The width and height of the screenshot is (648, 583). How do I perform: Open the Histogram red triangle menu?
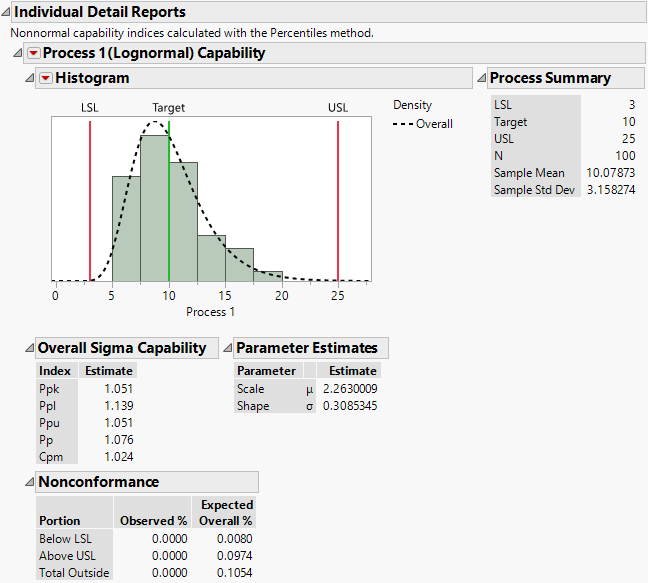click(45, 78)
